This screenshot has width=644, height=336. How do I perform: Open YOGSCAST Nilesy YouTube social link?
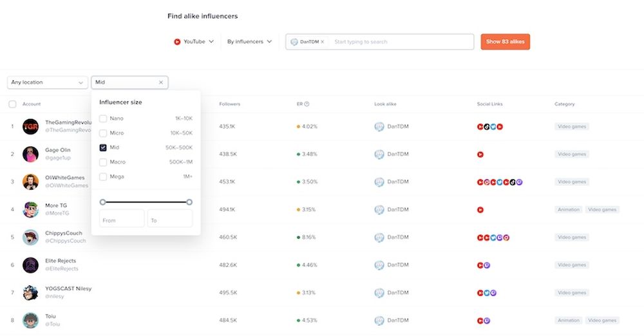480,293
